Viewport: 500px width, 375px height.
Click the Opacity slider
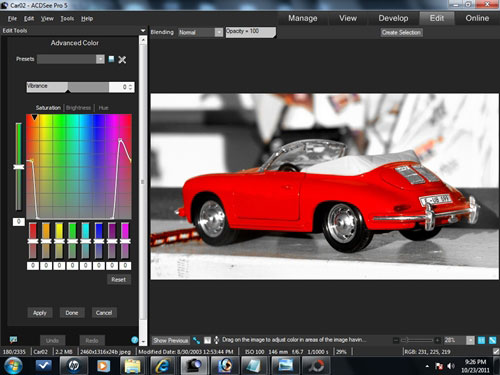pos(251,32)
